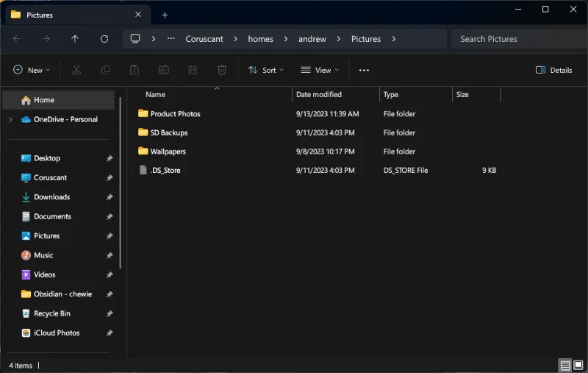
Task: Click the Paste clipboard icon
Action: (135, 70)
